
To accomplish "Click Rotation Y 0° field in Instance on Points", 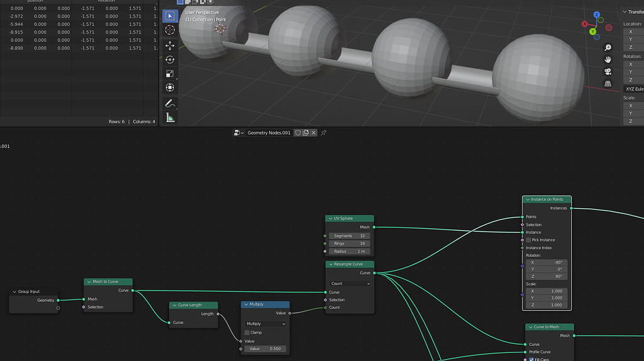I will tap(547, 269).
